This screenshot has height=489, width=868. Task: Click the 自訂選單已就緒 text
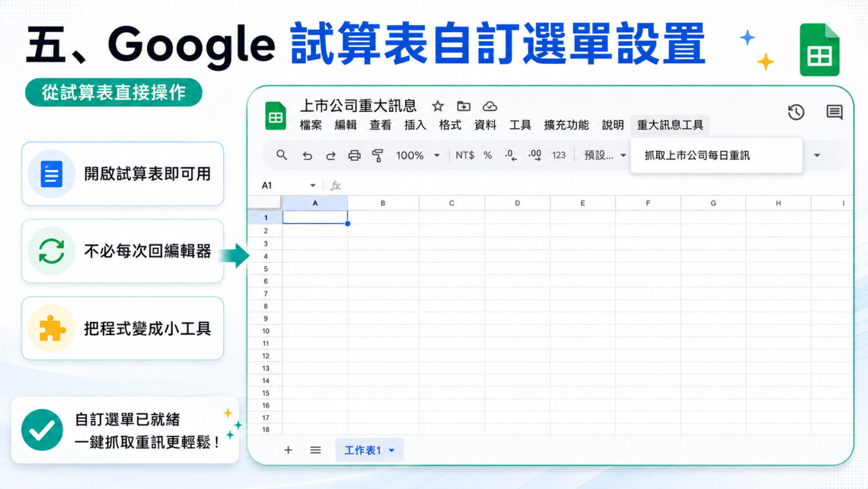pos(127,419)
